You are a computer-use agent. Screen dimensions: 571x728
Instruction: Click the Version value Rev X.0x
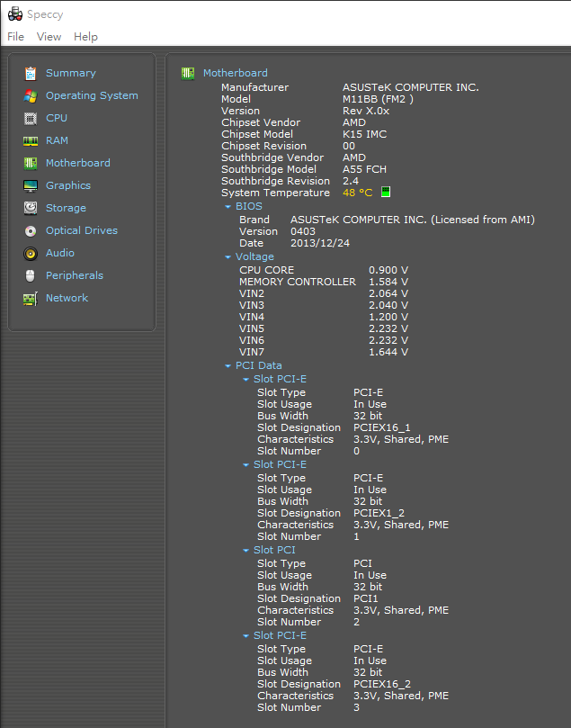365,111
